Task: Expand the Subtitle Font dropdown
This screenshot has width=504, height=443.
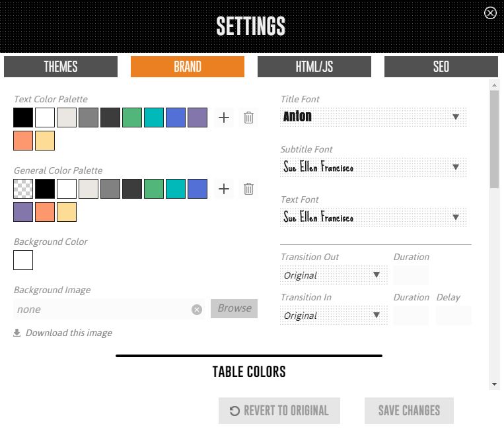Action: click(373, 167)
